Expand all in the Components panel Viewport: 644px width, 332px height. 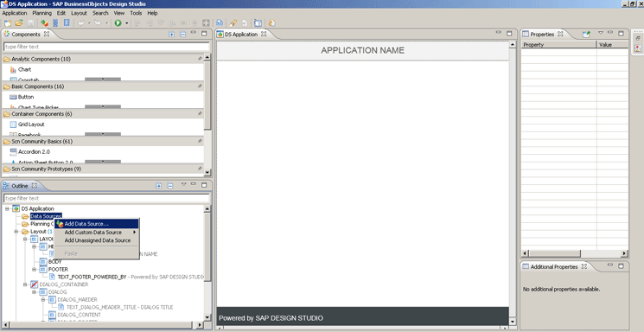171,35
